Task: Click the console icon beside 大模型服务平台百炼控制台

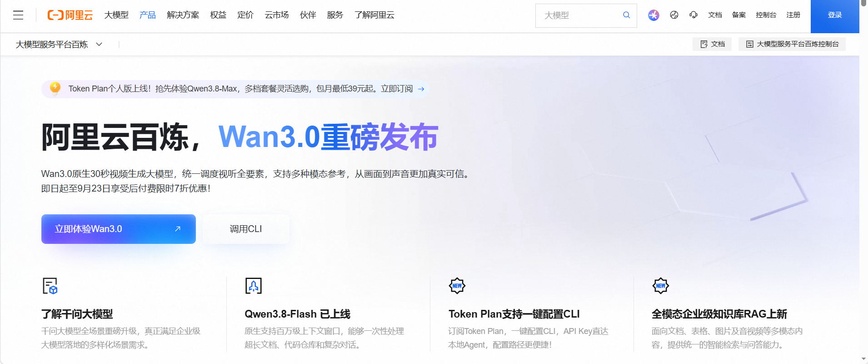Action: click(x=750, y=44)
